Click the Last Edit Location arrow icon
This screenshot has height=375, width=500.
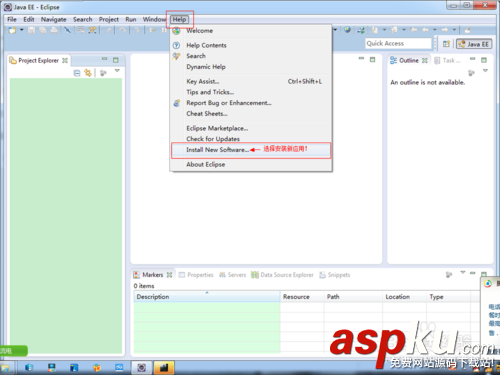click(x=414, y=30)
